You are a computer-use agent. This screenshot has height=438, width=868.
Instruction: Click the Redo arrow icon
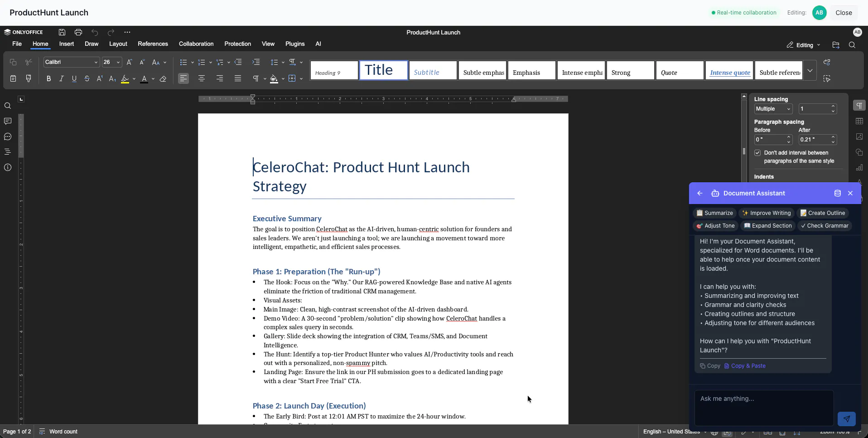coord(111,32)
